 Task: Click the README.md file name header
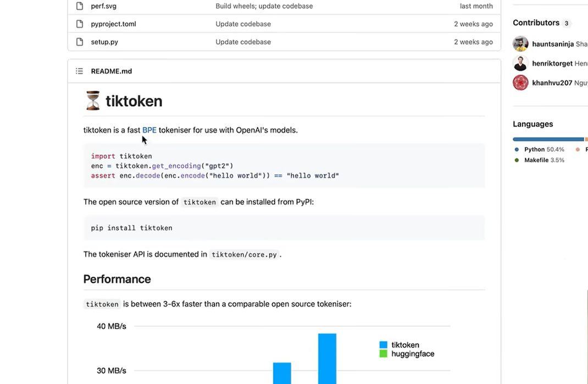112,71
